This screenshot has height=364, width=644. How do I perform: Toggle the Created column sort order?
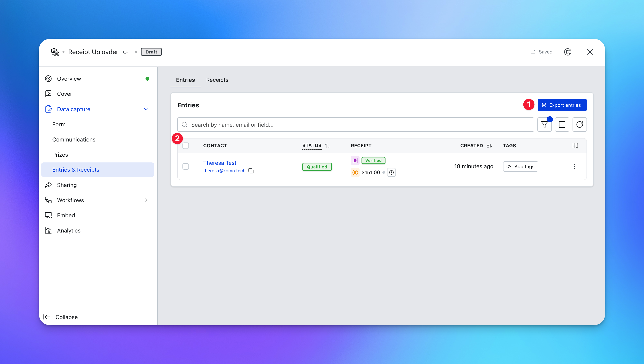click(489, 145)
